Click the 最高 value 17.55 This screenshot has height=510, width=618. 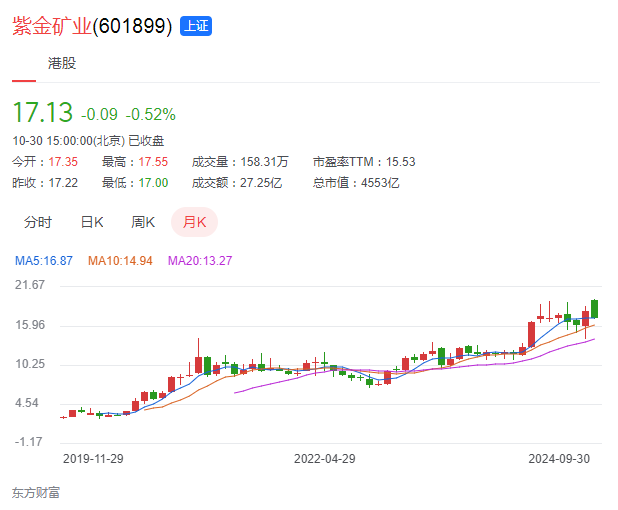click(153, 162)
